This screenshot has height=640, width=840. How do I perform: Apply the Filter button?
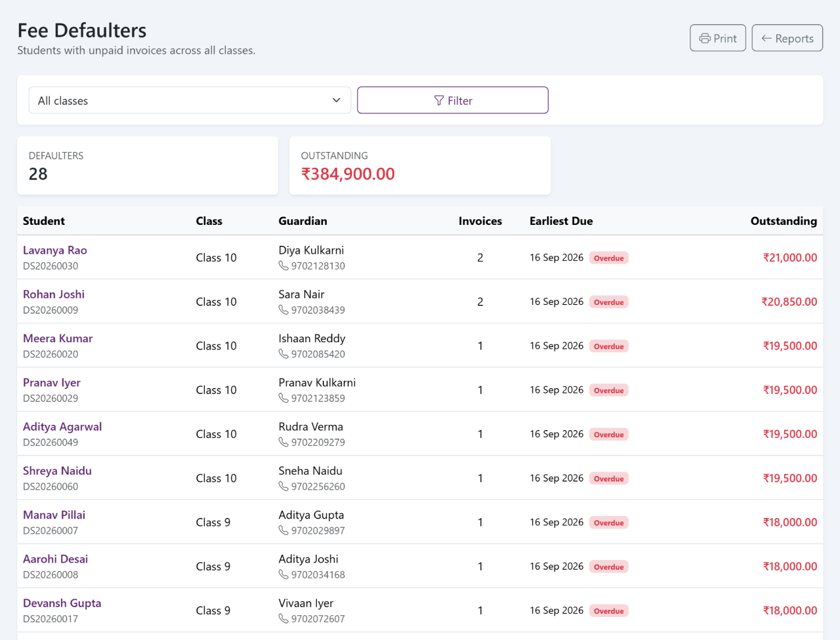pos(453,100)
